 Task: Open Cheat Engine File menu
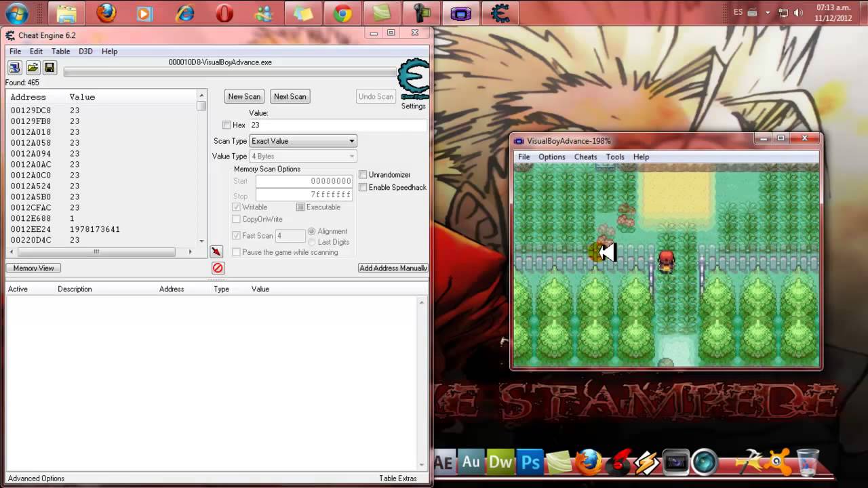coord(15,52)
